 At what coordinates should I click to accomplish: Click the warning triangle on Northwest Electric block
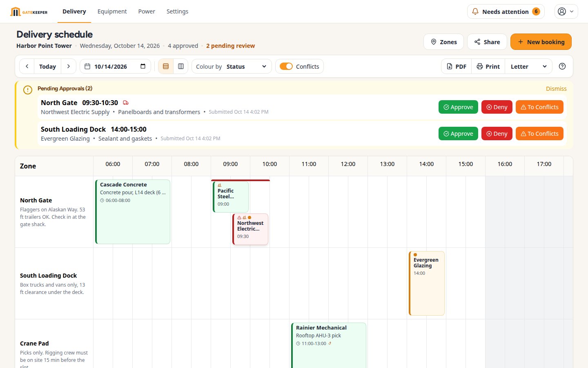(x=239, y=218)
